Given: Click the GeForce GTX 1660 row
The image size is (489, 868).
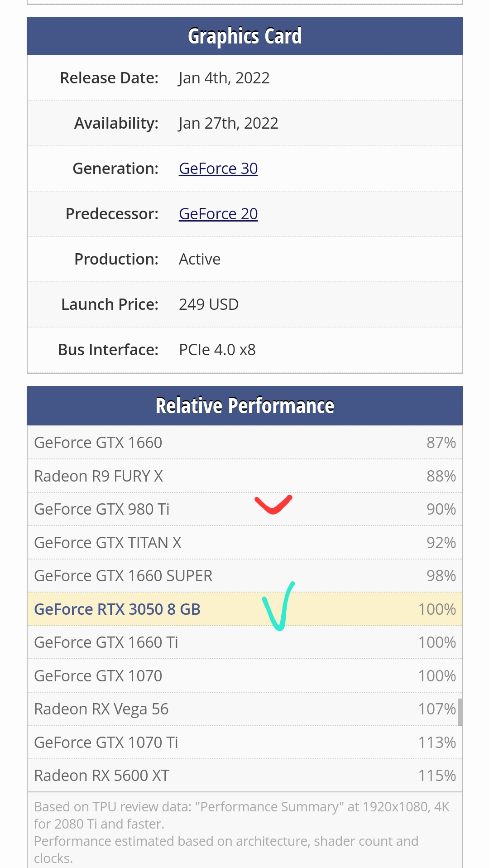Looking at the screenshot, I should click(98, 443).
